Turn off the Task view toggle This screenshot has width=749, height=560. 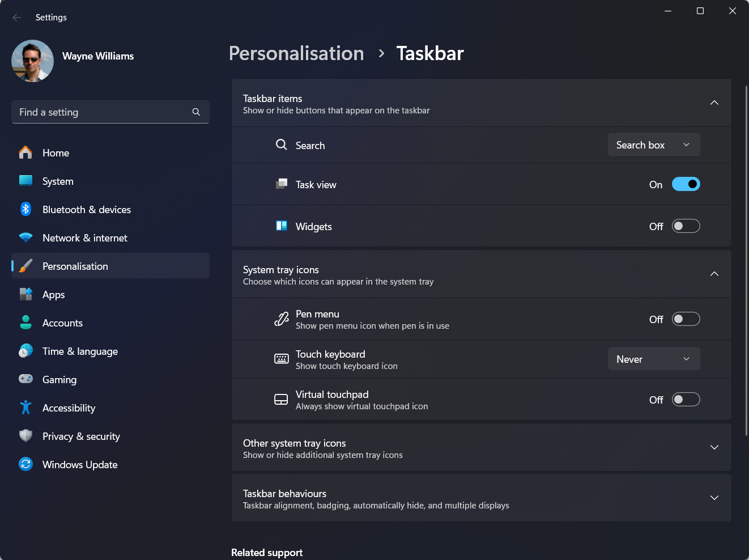pos(686,184)
